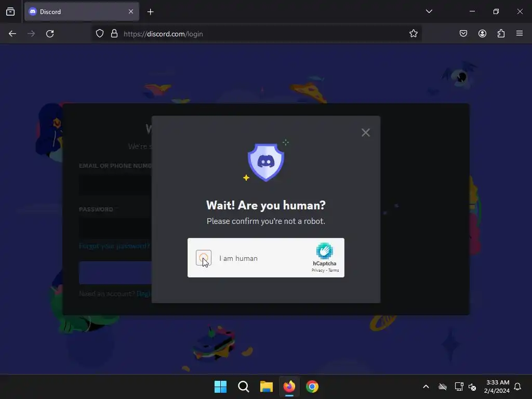This screenshot has height=399, width=532.
Task: View site security via padlock icon
Action: (114, 34)
